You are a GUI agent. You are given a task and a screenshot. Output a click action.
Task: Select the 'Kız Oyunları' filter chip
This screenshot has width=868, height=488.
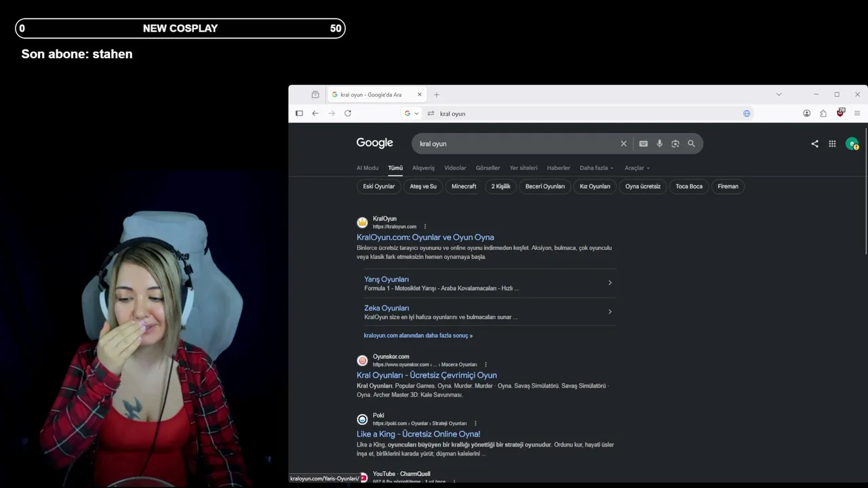coord(595,186)
